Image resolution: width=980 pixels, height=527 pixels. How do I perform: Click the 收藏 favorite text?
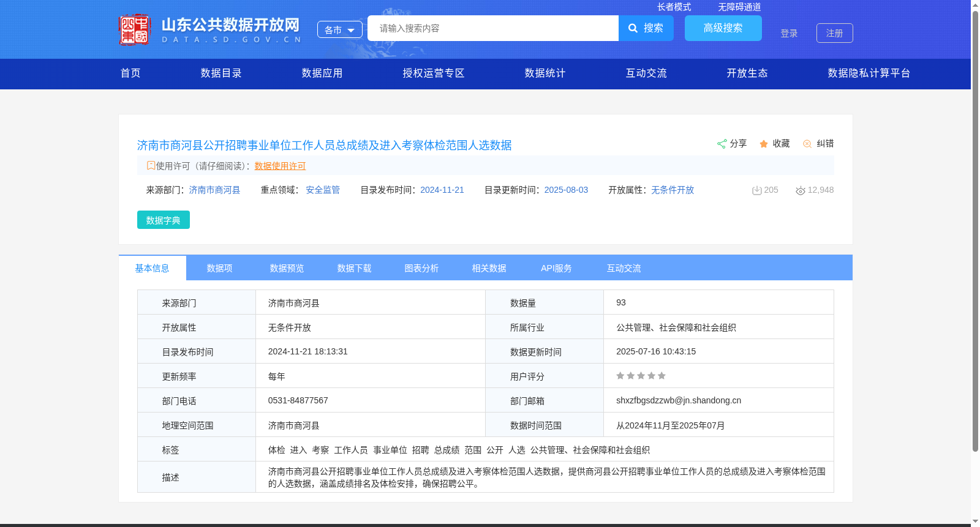[781, 143]
